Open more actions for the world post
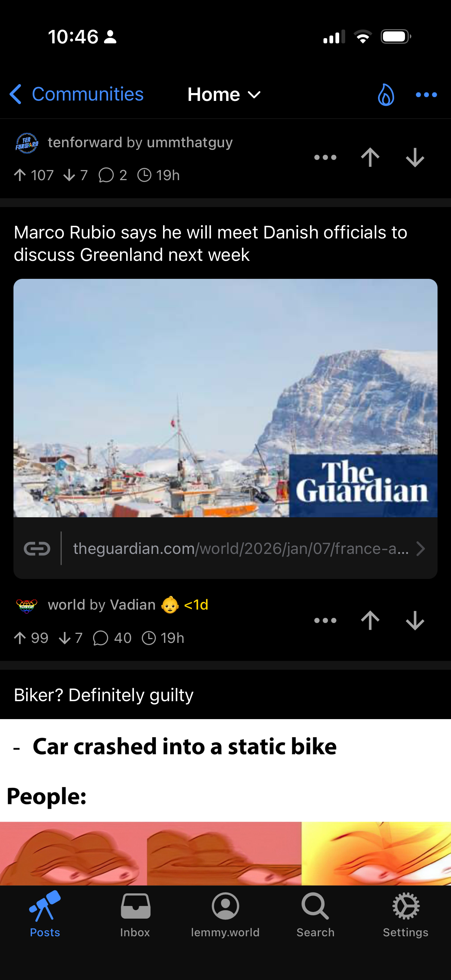This screenshot has width=451, height=980. coord(325,620)
